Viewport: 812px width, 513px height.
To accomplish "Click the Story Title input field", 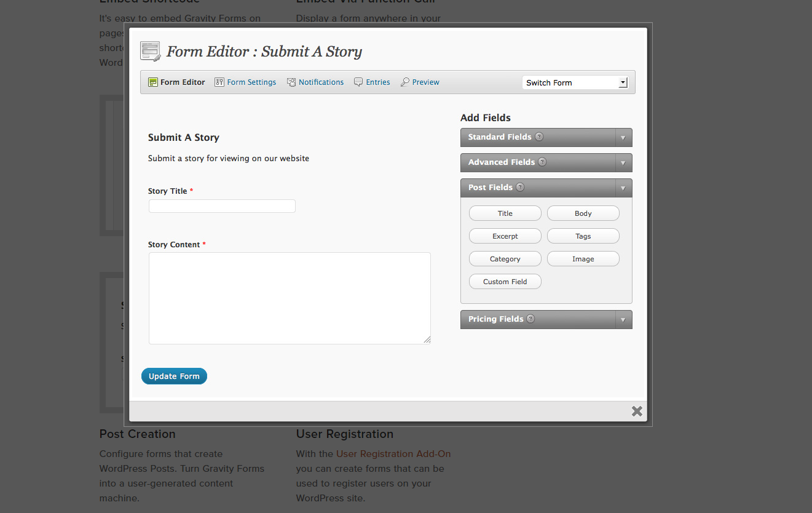I will [222, 206].
